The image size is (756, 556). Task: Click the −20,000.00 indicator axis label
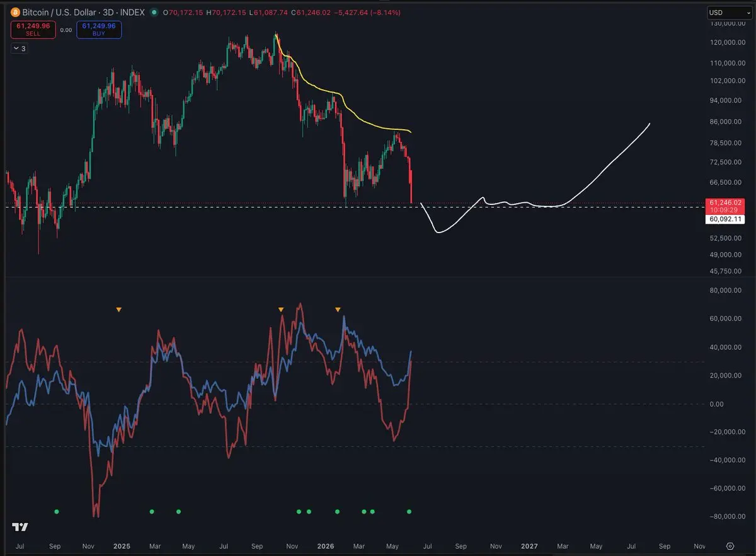[x=728, y=432]
